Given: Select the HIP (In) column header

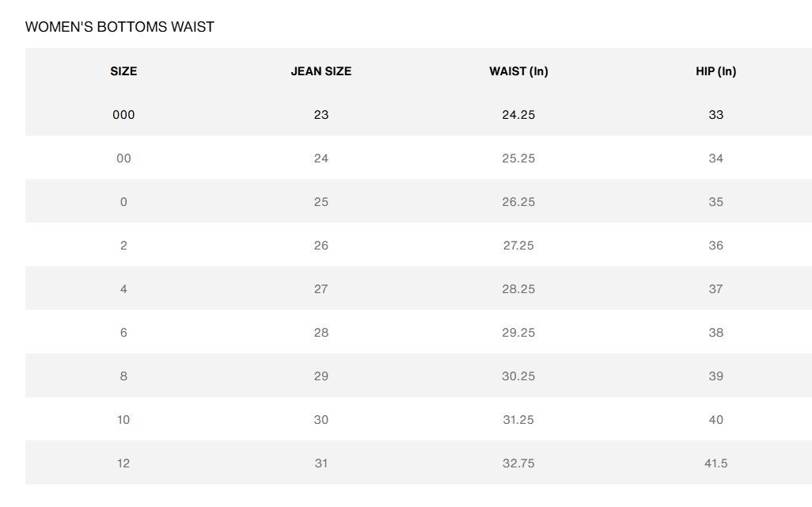Looking at the screenshot, I should click(715, 71).
